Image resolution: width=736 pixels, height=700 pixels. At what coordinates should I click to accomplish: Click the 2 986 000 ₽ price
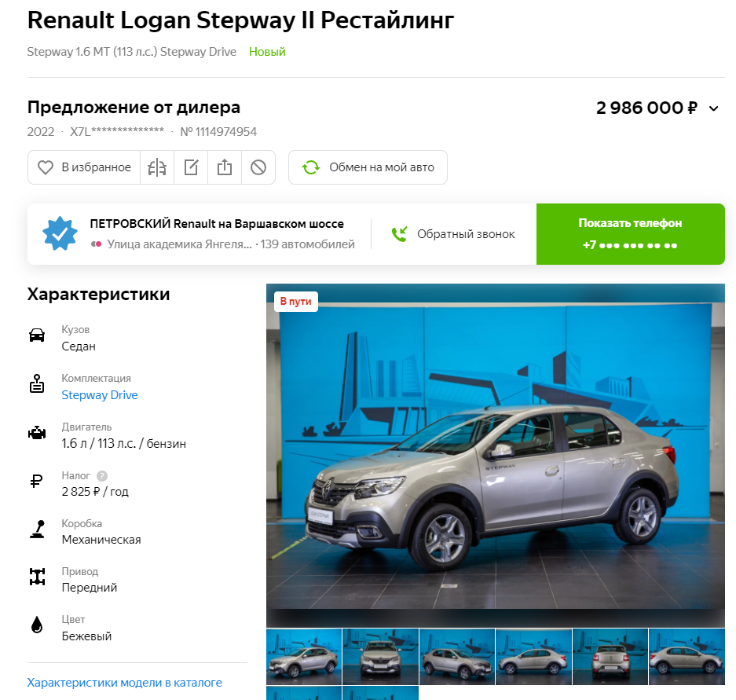pos(646,108)
